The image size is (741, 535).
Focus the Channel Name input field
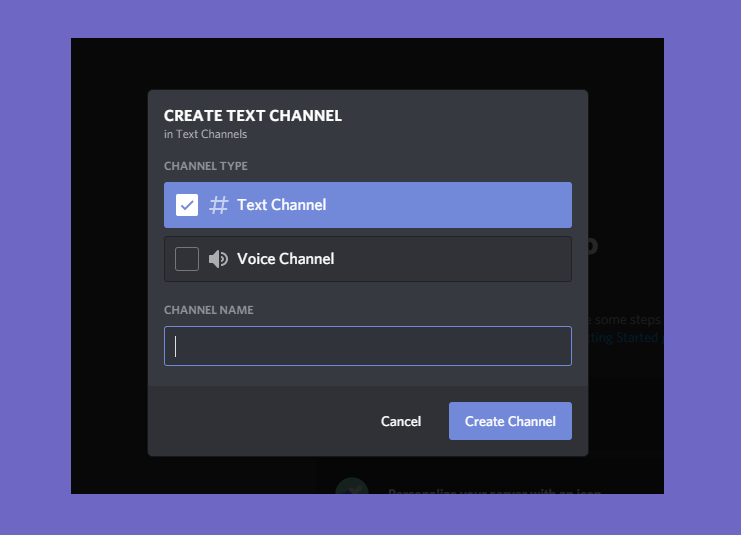pos(368,346)
